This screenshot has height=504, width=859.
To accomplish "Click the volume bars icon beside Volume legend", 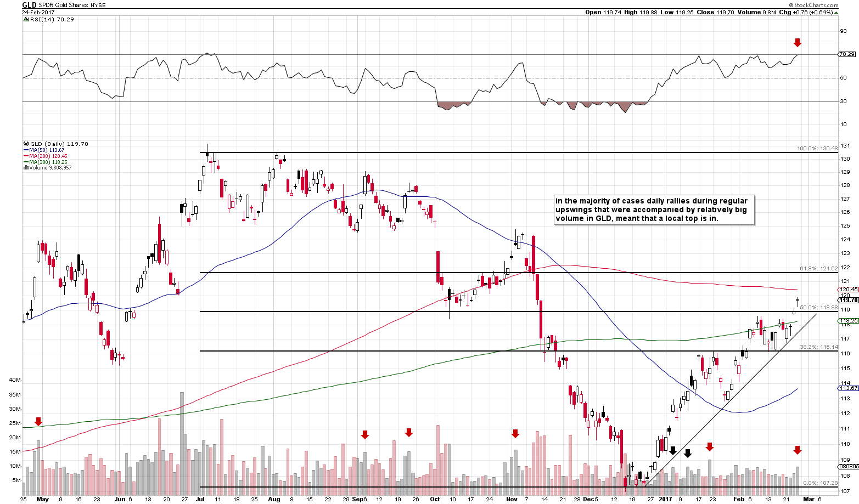I will [x=25, y=168].
